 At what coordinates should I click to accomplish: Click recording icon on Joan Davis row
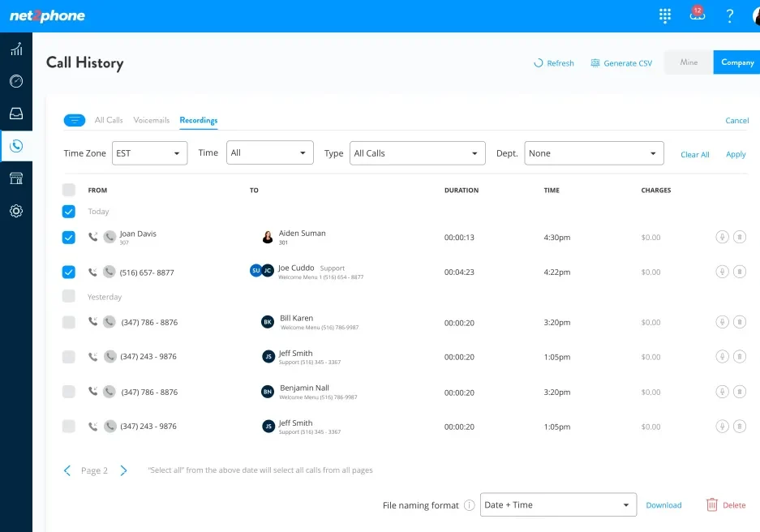click(x=722, y=238)
